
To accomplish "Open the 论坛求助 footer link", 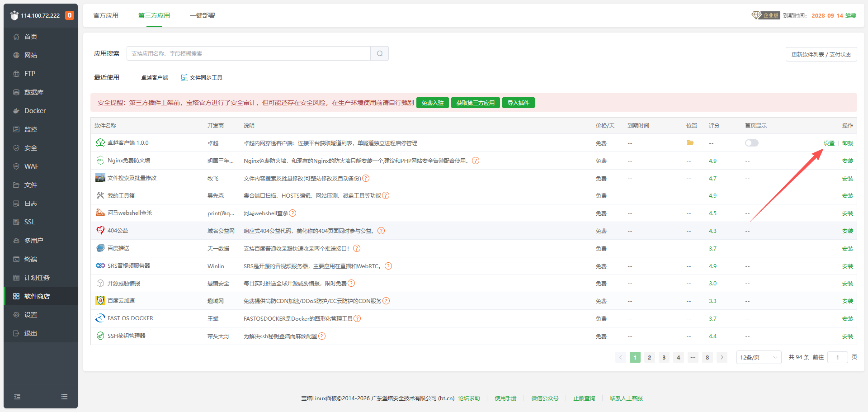I will [x=469, y=398].
